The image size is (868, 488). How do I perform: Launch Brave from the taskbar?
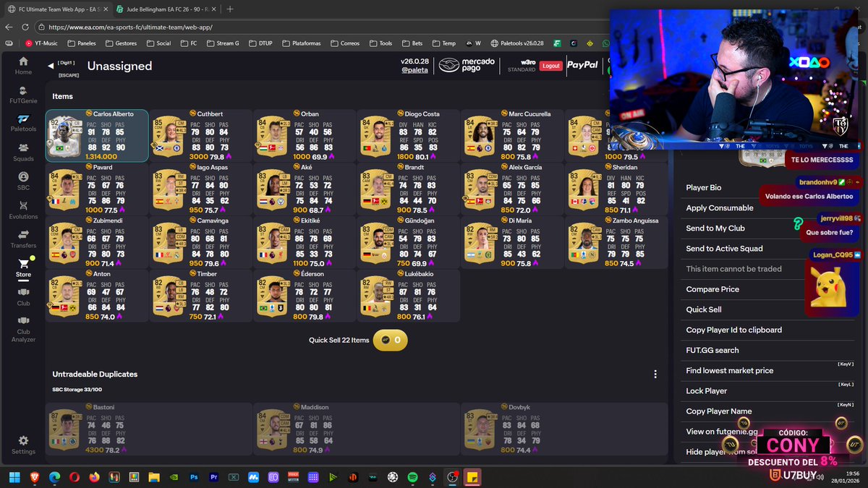point(34,477)
